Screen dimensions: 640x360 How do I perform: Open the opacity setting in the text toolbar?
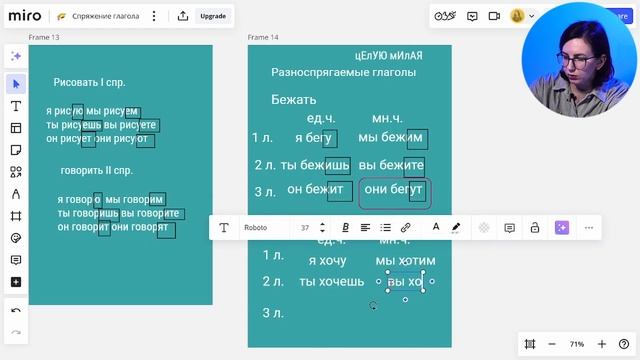pyautogui.click(x=484, y=228)
